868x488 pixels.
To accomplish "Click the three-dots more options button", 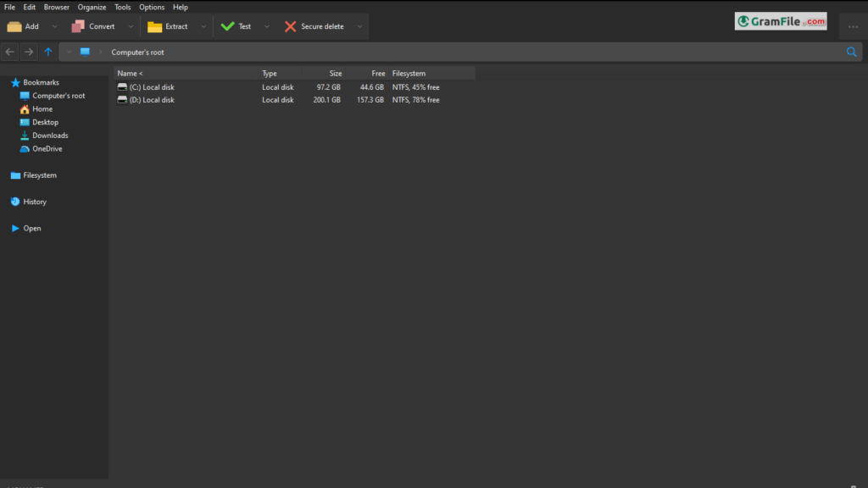I will point(853,26).
